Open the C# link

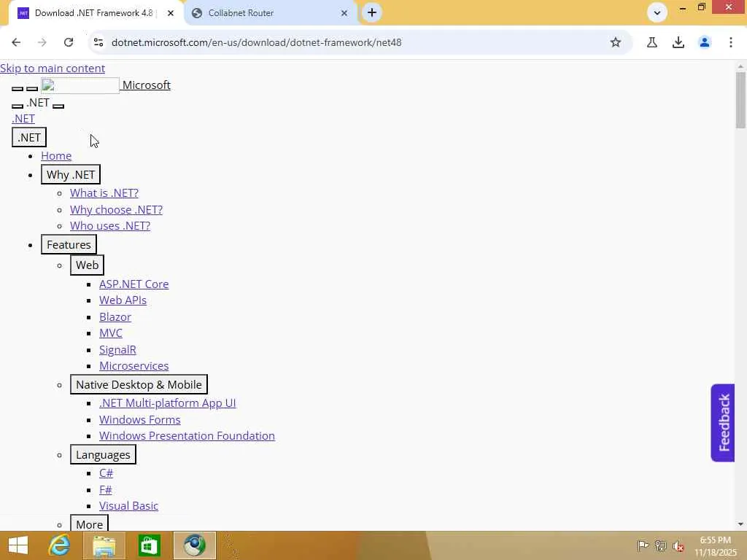pyautogui.click(x=106, y=473)
